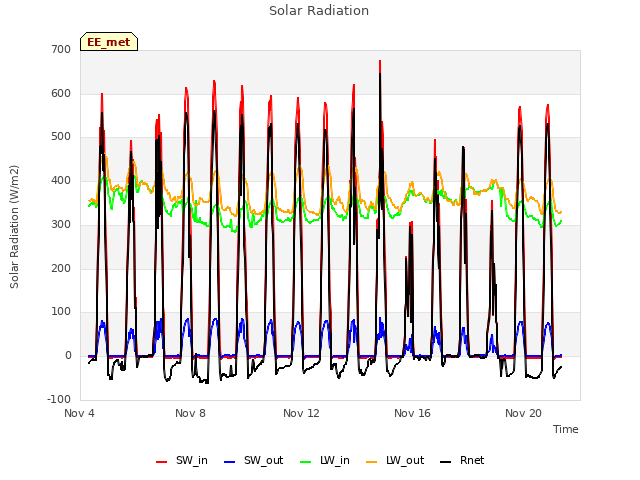Click the 500 y-axis tick label
Screen dimensions: 640x480
(61, 137)
